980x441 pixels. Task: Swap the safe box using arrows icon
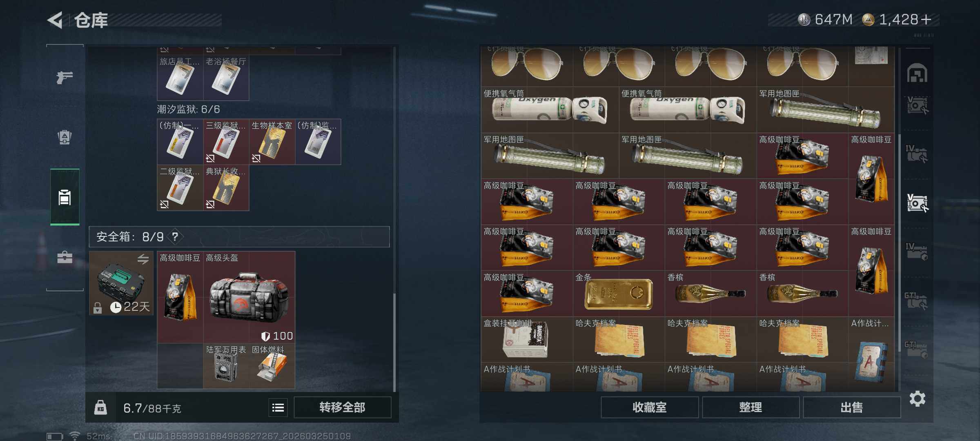pyautogui.click(x=143, y=259)
